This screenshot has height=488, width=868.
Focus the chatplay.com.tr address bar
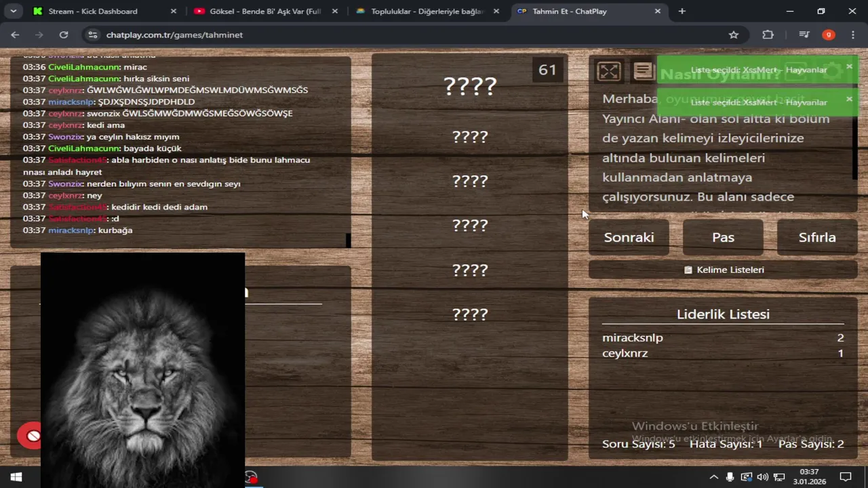tap(414, 35)
